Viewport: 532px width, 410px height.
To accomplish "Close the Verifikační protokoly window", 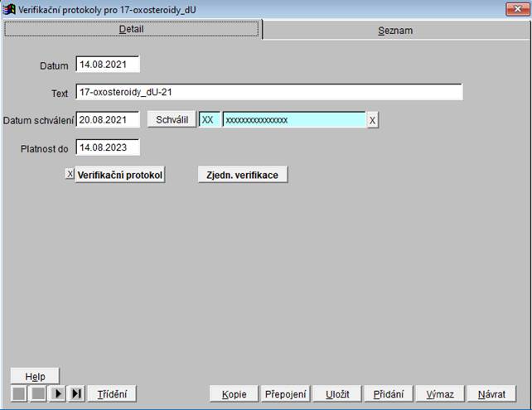I will [x=518, y=9].
